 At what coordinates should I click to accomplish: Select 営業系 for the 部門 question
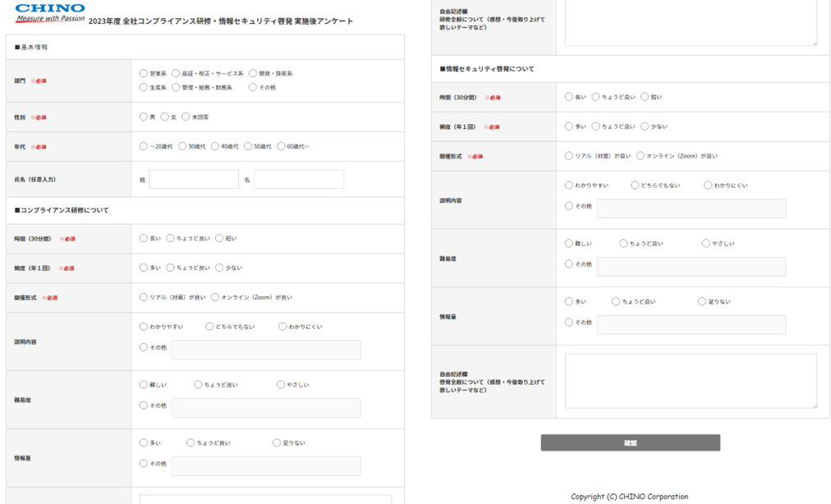143,72
